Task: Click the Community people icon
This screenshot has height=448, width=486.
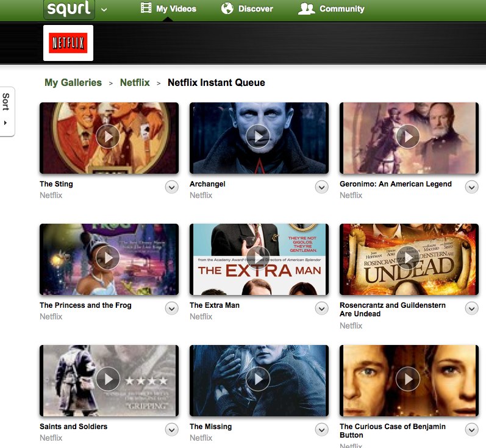Action: tap(306, 9)
